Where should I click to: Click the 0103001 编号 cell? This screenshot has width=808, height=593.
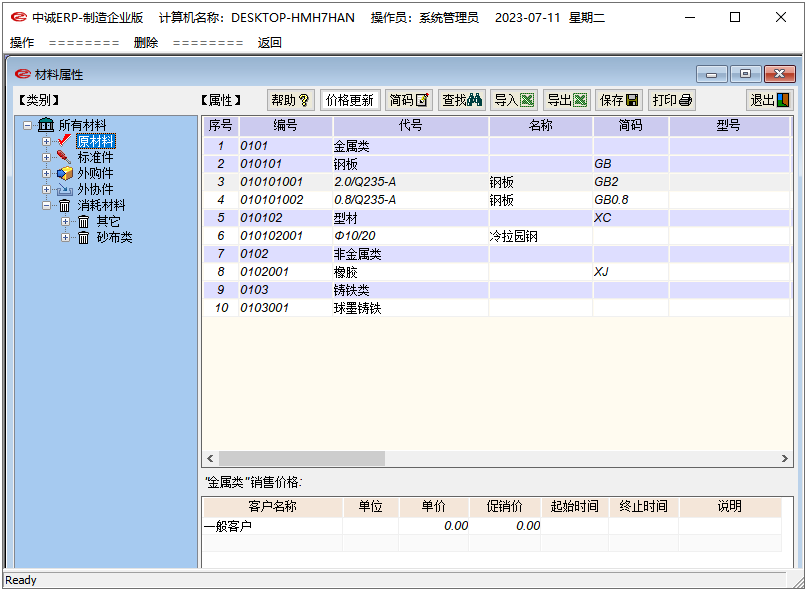(x=285, y=308)
